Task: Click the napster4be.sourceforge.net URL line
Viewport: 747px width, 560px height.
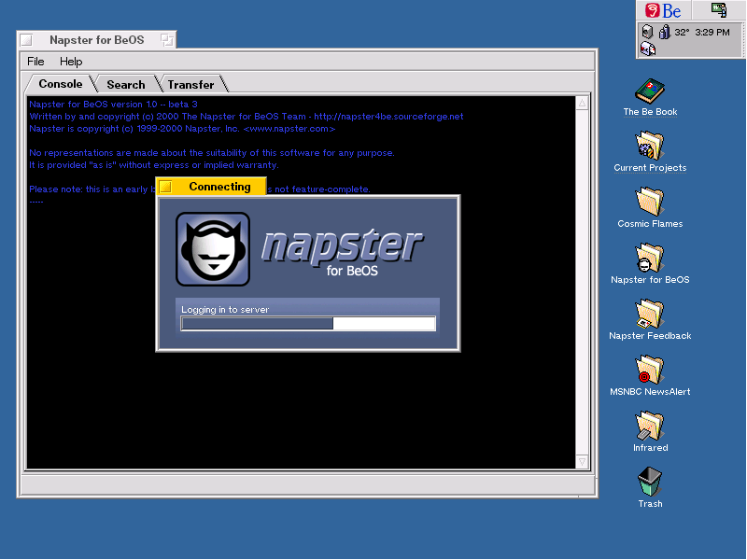Action: click(247, 116)
